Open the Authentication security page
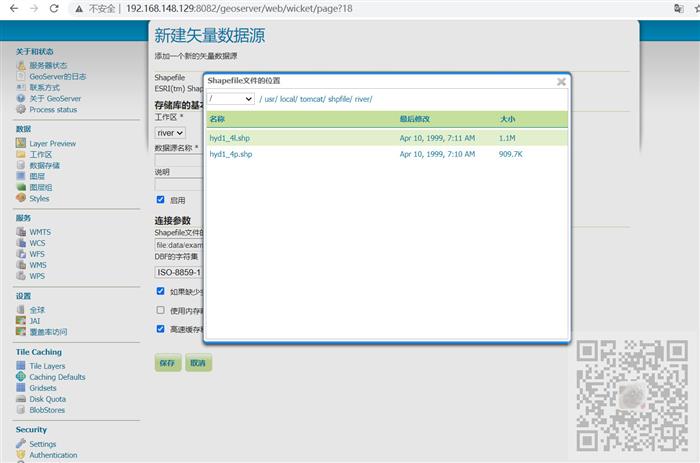Screen dimensions: 700x463 coord(53,455)
